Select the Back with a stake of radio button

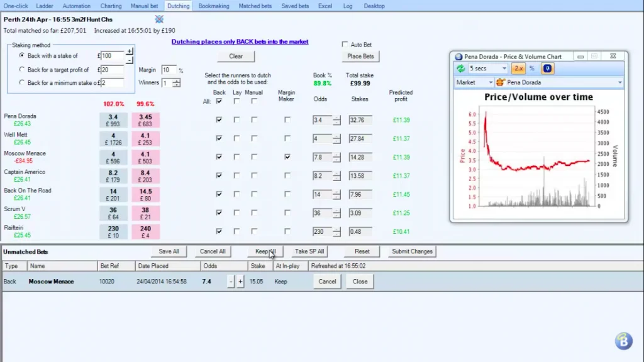pos(22,55)
